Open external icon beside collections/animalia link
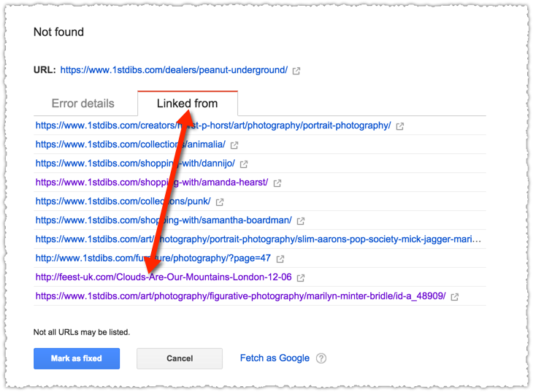The image size is (533, 392). tap(234, 145)
